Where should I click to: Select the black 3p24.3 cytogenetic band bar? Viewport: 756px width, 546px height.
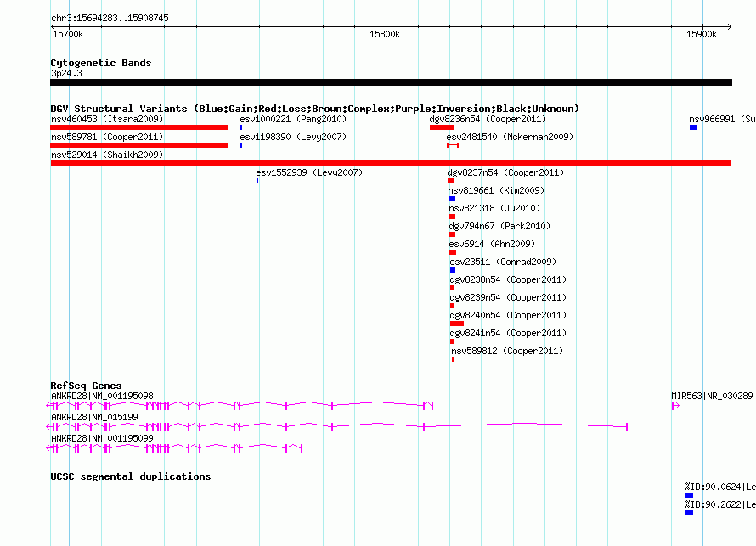coord(391,82)
